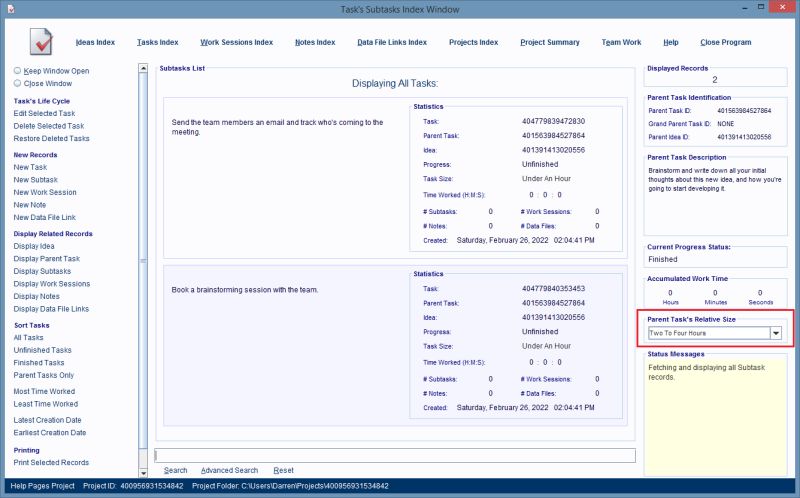Click Project Folder path in status bar
The height and width of the screenshot is (498, 800).
(290, 486)
